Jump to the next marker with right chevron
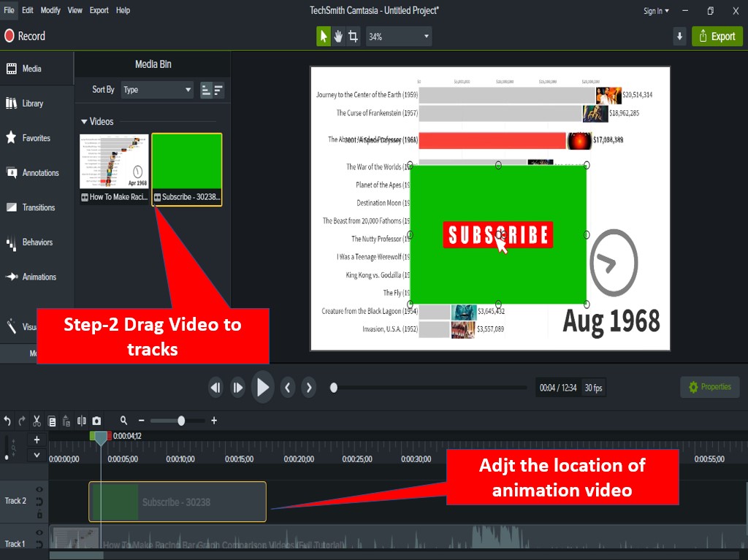 point(309,388)
